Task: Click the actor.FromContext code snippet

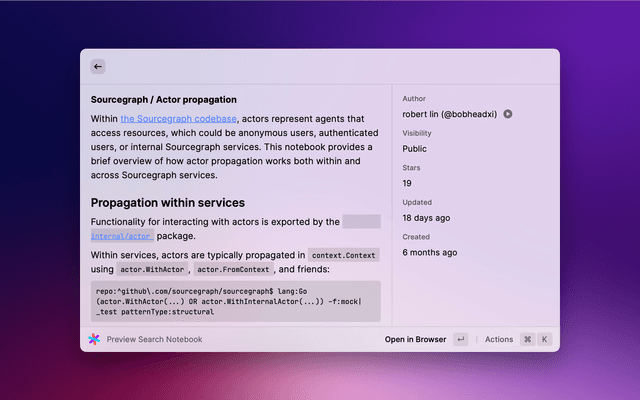Action: click(x=233, y=269)
